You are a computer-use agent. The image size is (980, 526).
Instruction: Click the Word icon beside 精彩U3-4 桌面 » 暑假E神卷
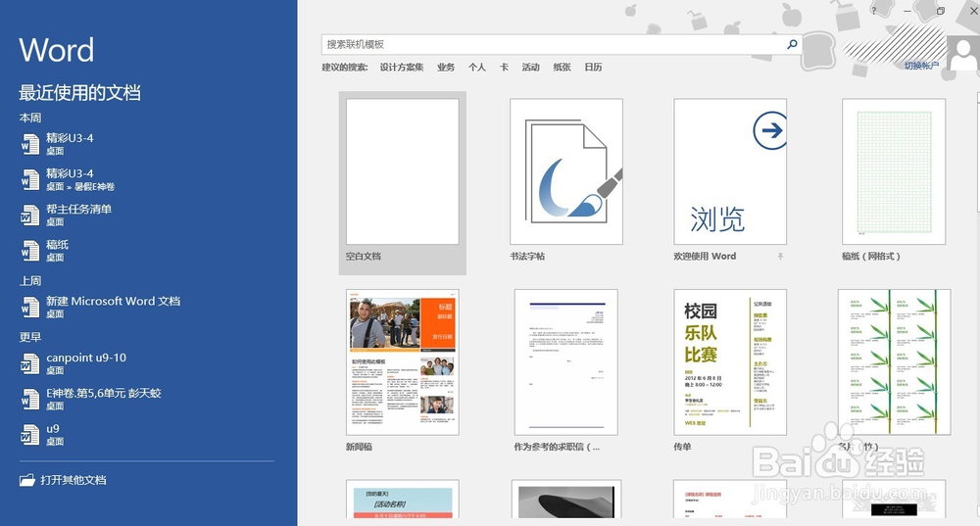[30, 180]
